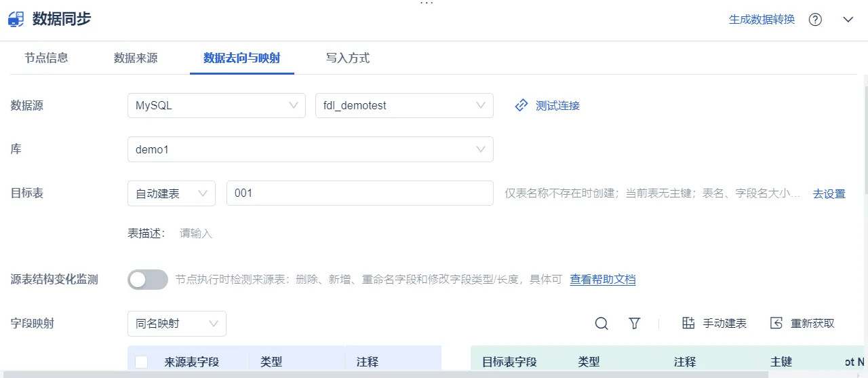Open the 自动建表 target table dropdown
This screenshot has width=868, height=378.
point(172,193)
